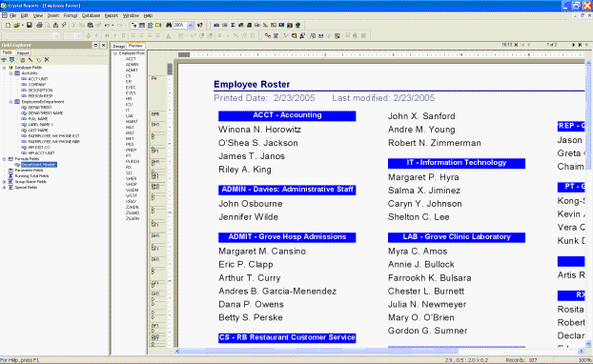This screenshot has width=593, height=364.
Task: Open the Find binoculars icon
Action: (x=169, y=26)
